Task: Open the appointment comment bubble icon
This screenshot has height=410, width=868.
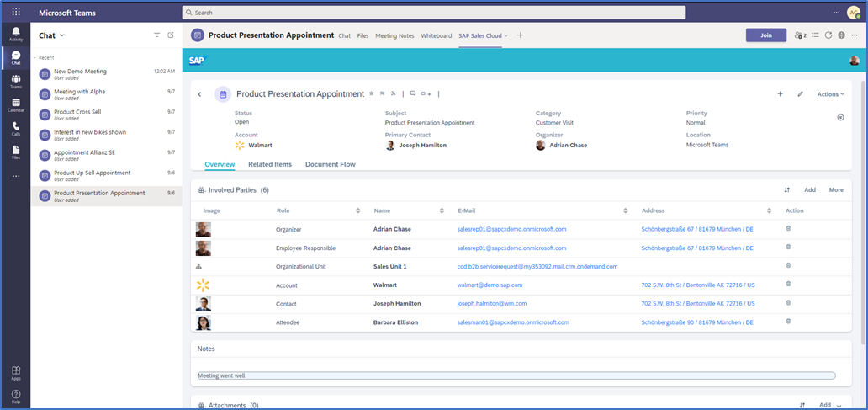Action: pyautogui.click(x=412, y=93)
